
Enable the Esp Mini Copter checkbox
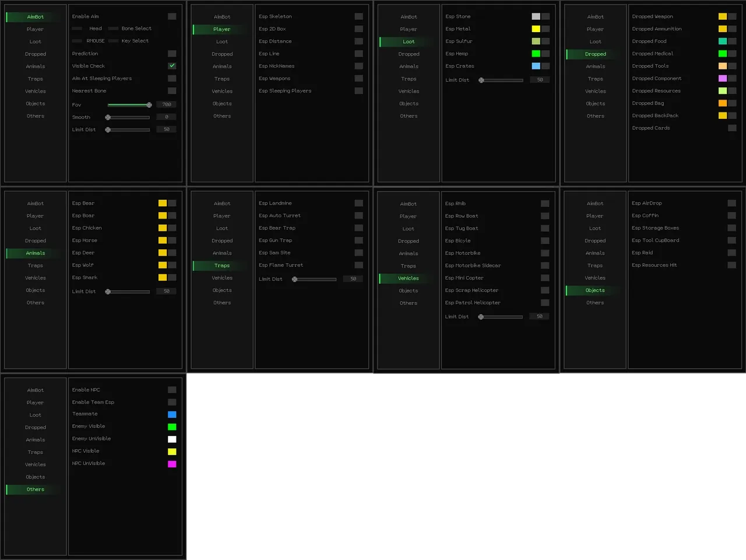pos(545,278)
